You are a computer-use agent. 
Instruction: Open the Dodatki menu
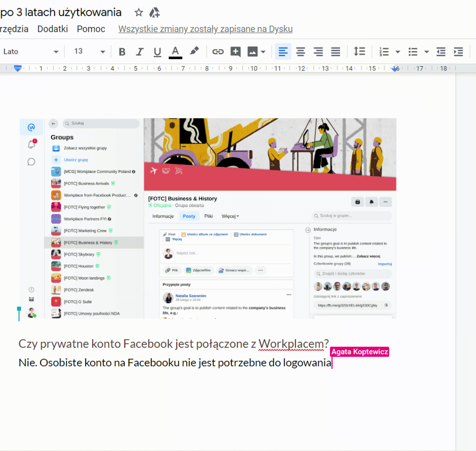53,29
